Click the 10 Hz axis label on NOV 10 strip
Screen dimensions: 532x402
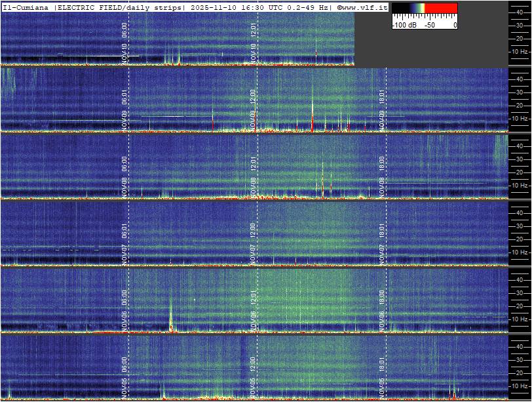click(520, 51)
